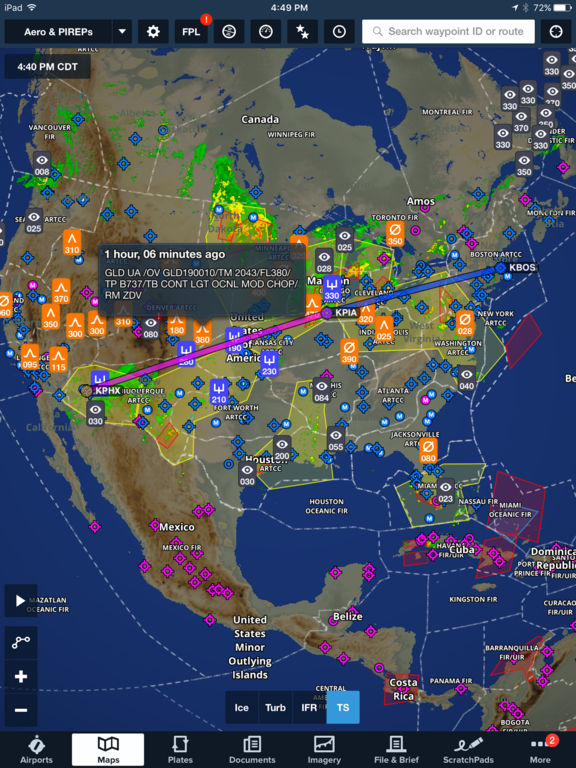Tap the sky PIREP marker at 023 near Miami
This screenshot has height=768, width=576.
click(445, 492)
